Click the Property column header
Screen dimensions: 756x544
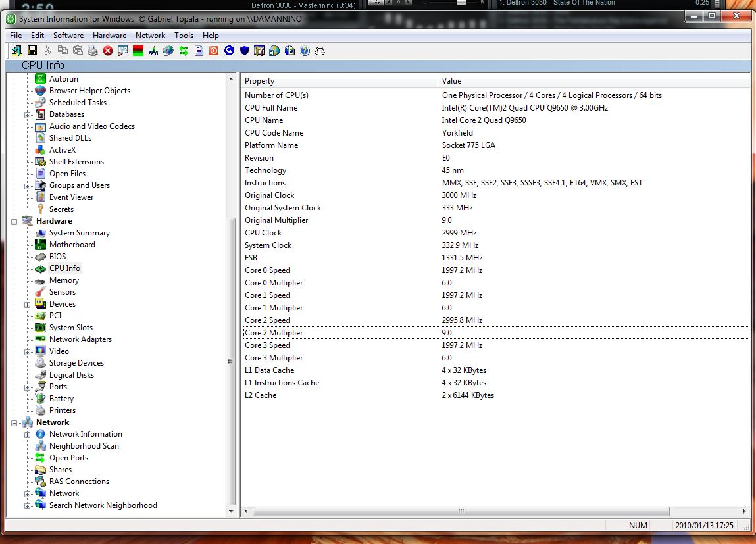pyautogui.click(x=340, y=81)
